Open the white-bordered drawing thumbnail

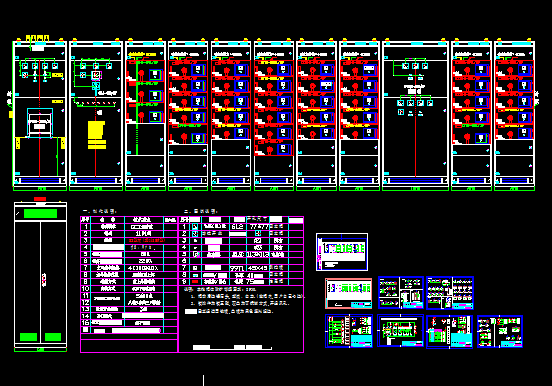342,252
